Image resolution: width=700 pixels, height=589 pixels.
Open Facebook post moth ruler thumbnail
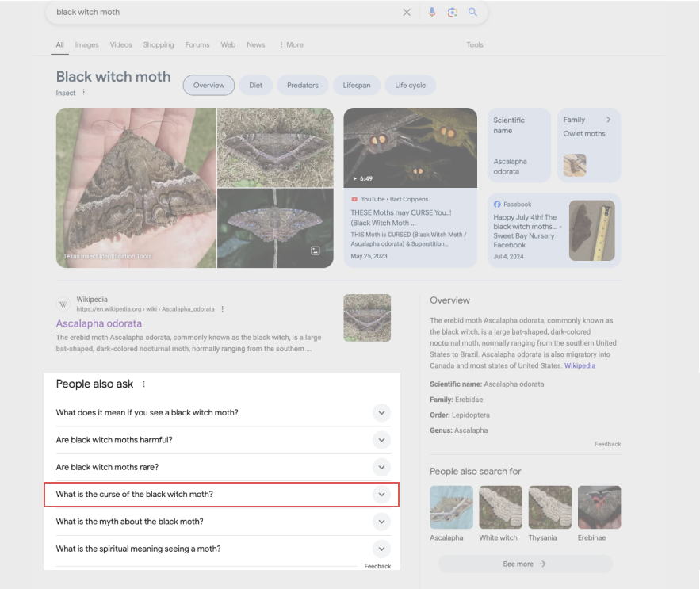pos(592,231)
